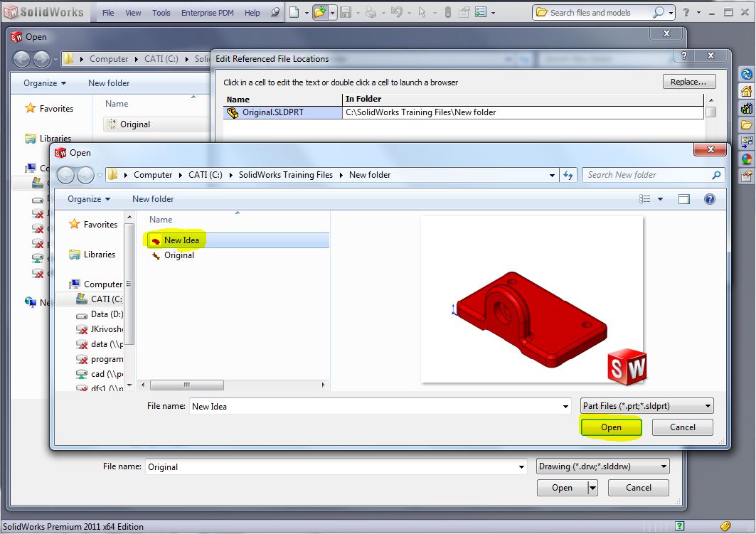Open the View Palette task pane tab
The width and height of the screenshot is (756, 534).
(x=746, y=142)
